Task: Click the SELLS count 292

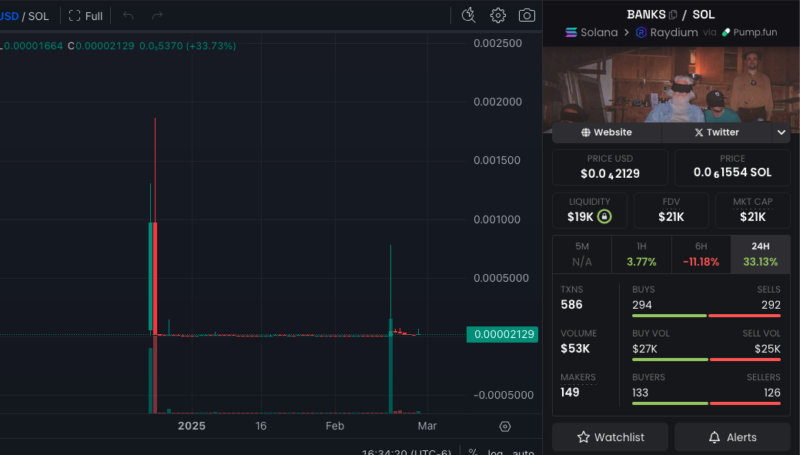Action: coord(771,305)
